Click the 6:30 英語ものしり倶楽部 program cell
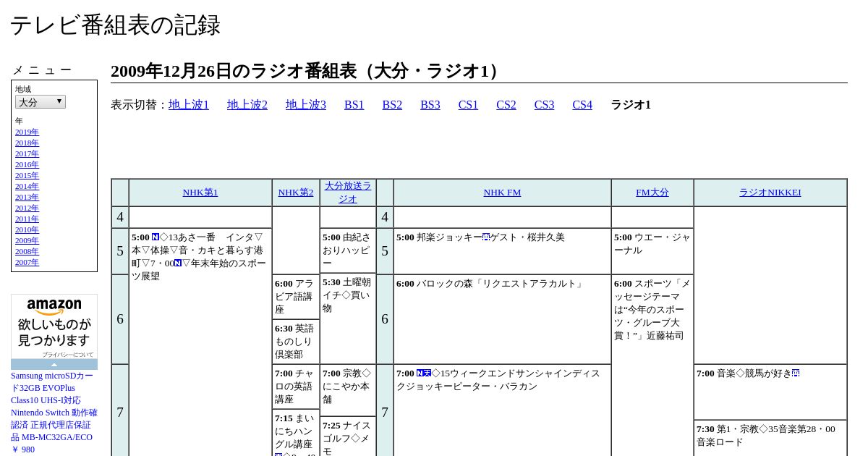This screenshot has height=456, width=868. click(x=296, y=342)
